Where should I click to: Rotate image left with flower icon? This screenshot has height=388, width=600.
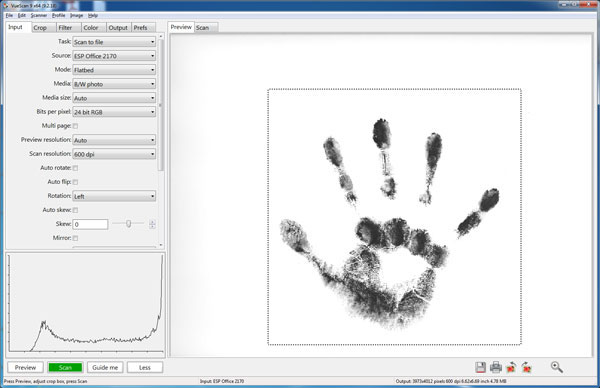511,367
